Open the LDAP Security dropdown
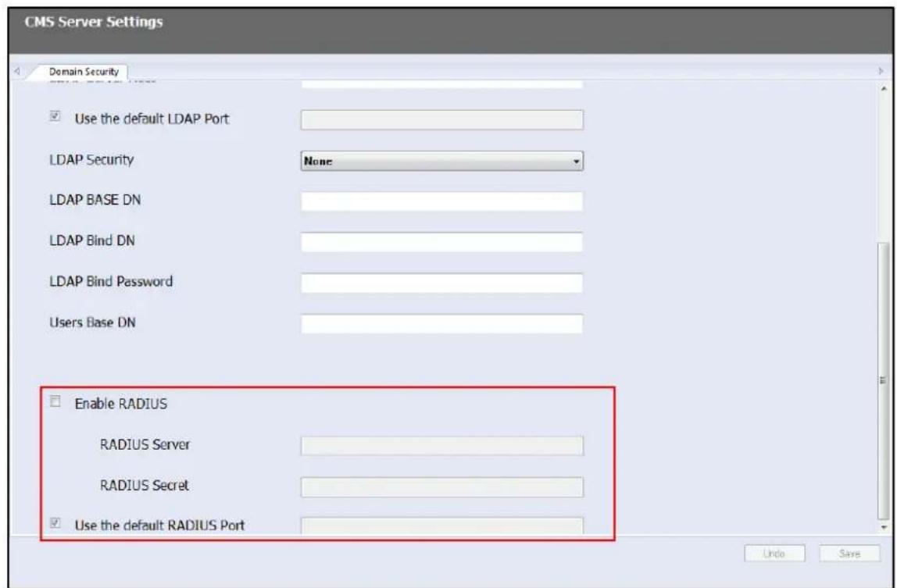 (442, 162)
